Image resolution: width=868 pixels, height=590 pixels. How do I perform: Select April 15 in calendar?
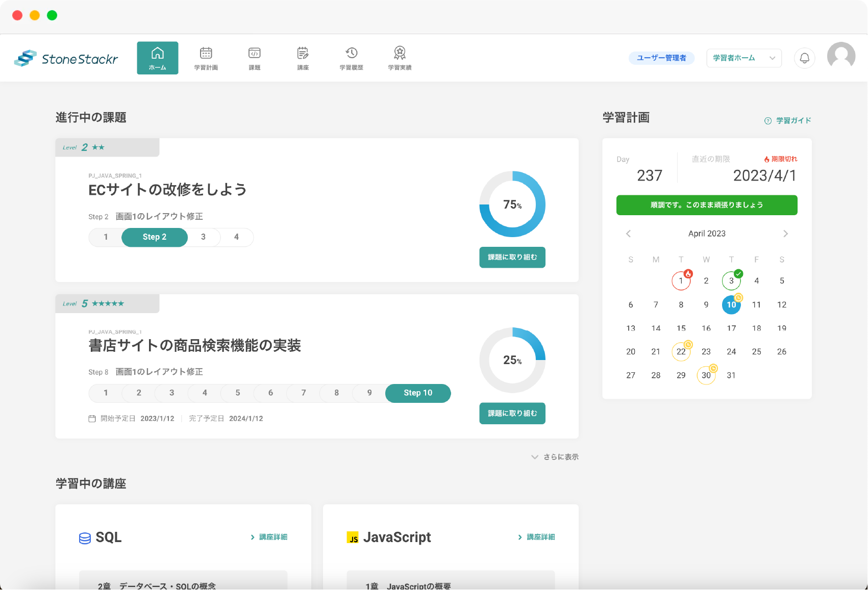[681, 328]
